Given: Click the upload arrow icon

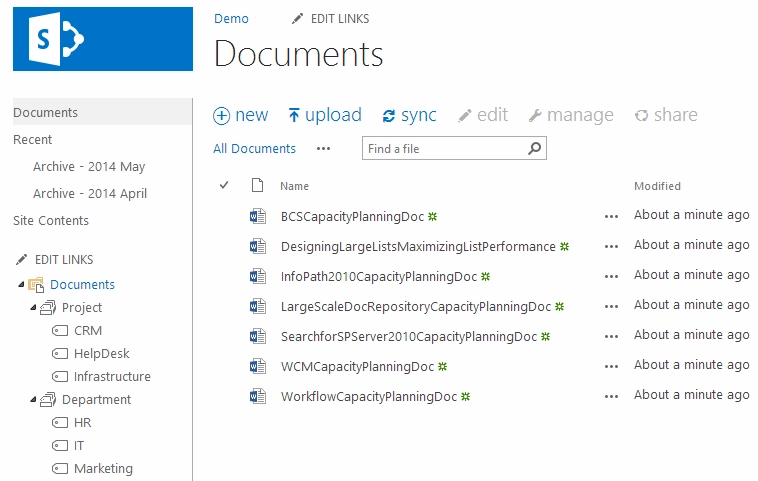Looking at the screenshot, I should point(293,115).
